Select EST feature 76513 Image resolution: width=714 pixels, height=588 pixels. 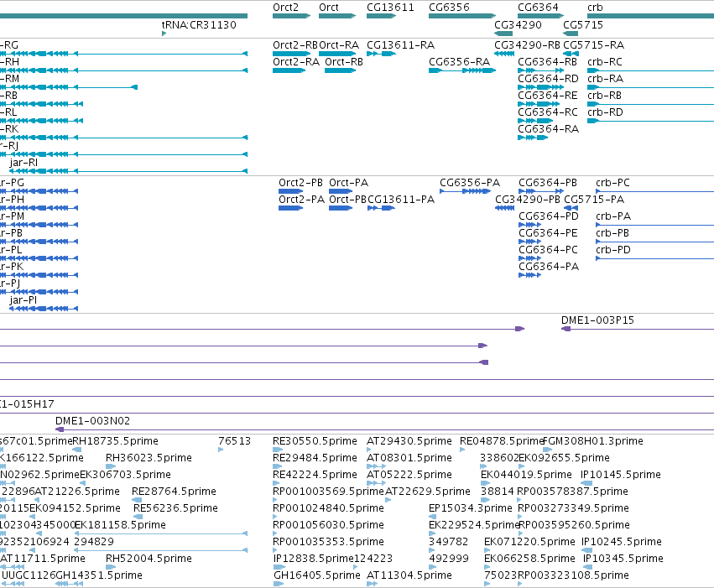tap(221, 450)
